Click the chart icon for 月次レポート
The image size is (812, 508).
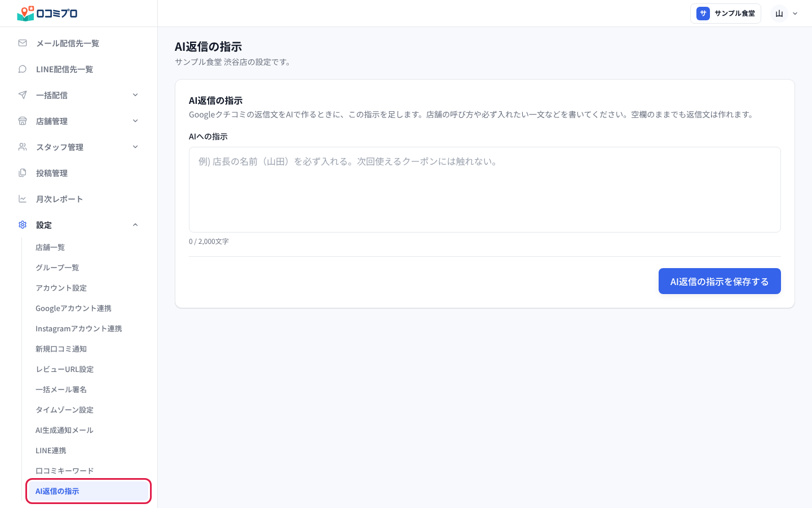[x=23, y=199]
